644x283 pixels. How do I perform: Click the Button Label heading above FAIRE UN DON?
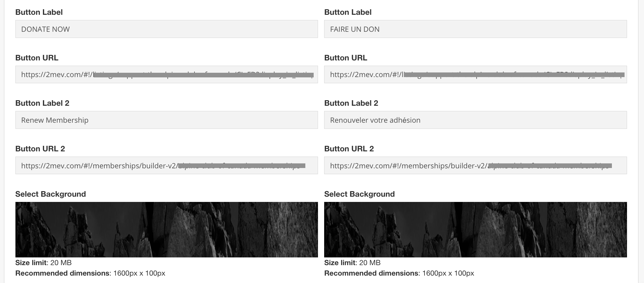[348, 12]
